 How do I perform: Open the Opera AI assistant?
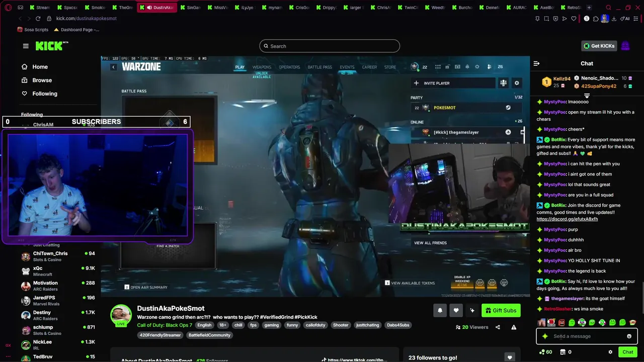625,19
